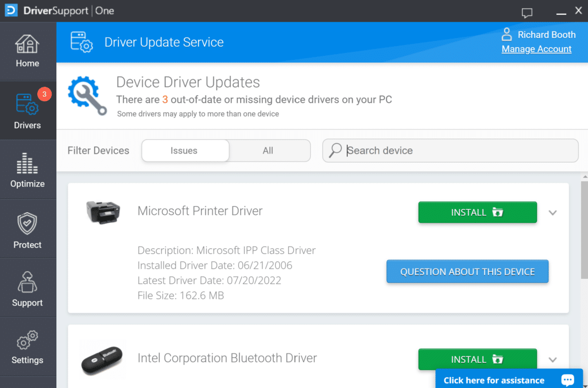Go to the Protect shield section
588x388 pixels.
(x=28, y=229)
